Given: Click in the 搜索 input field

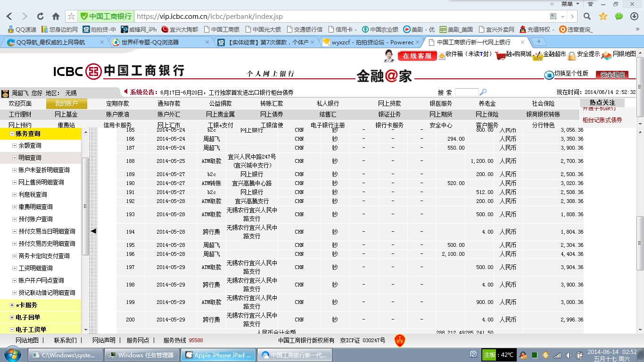Looking at the screenshot, I should (466, 93).
